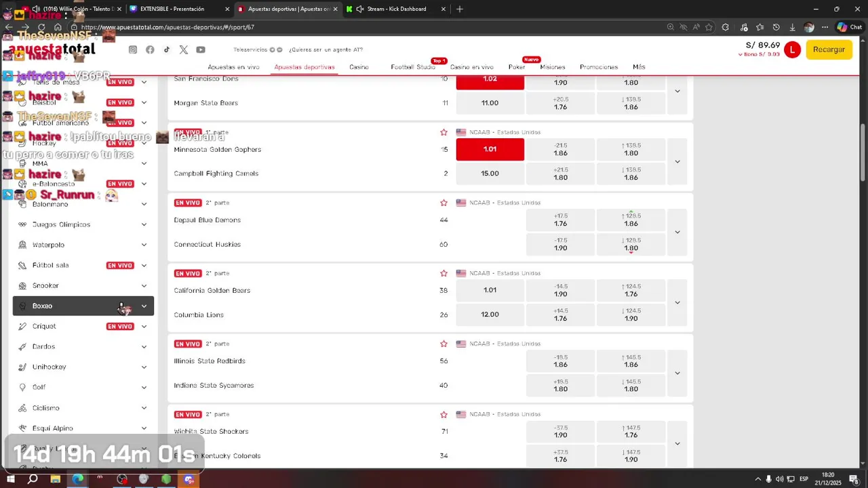The height and width of the screenshot is (488, 868).
Task: Expand markets for California vs Columbia match
Action: pyautogui.click(x=677, y=302)
